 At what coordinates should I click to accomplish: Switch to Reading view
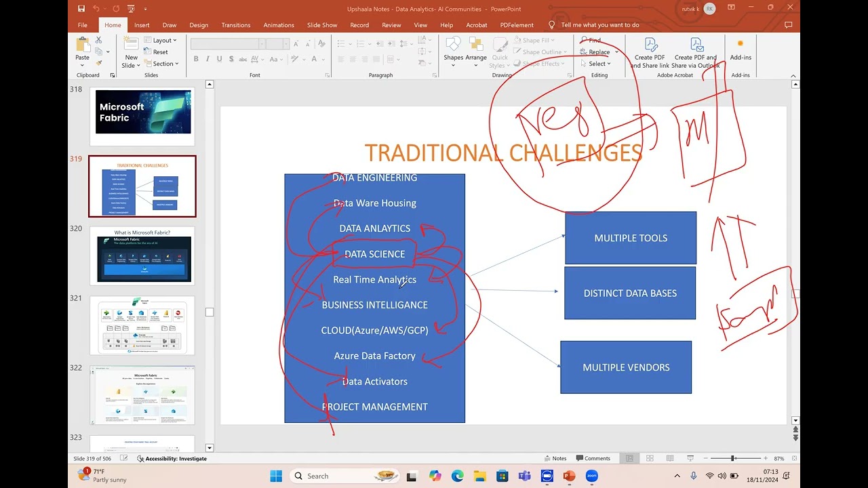(670, 458)
